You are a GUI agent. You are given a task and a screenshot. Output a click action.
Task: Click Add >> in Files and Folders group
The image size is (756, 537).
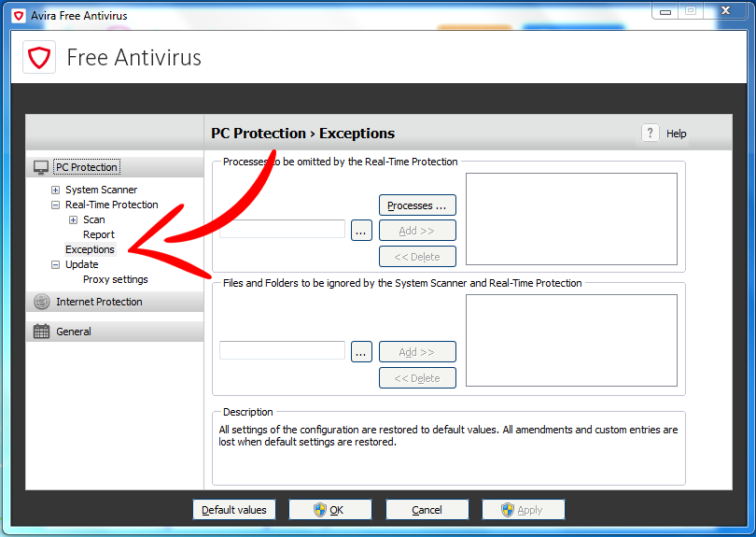[x=417, y=352]
